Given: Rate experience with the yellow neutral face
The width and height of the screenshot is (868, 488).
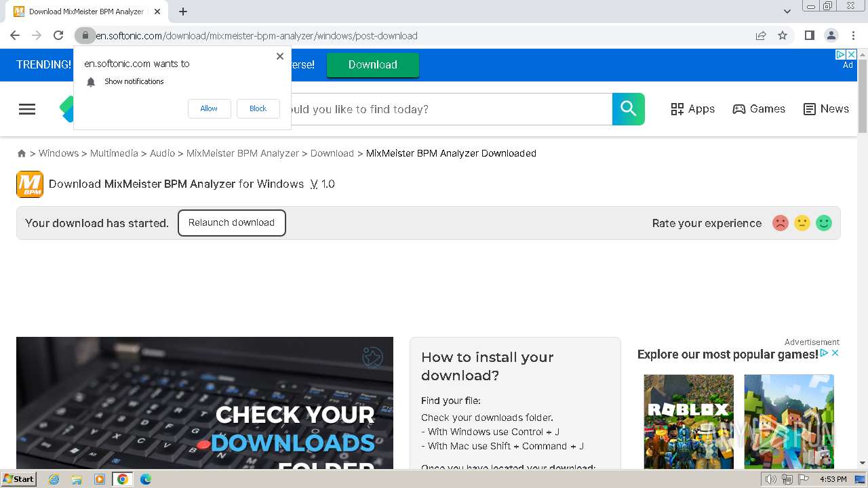Looking at the screenshot, I should [x=802, y=223].
